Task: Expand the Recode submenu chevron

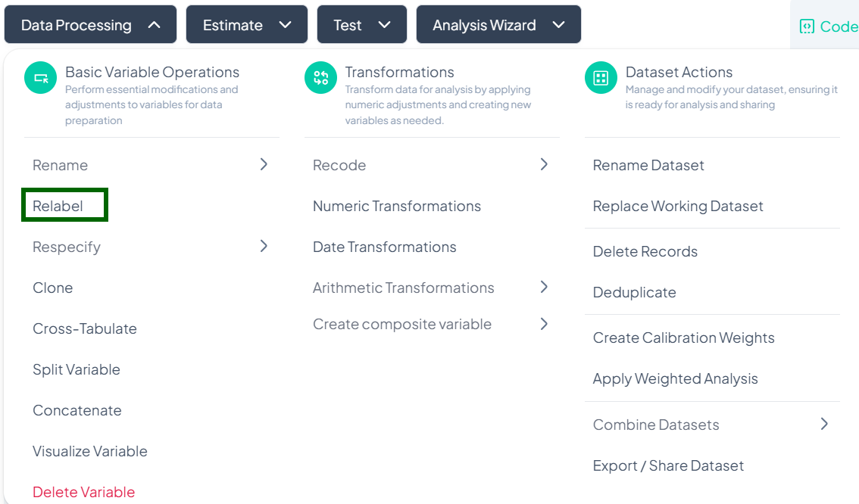Action: point(544,164)
